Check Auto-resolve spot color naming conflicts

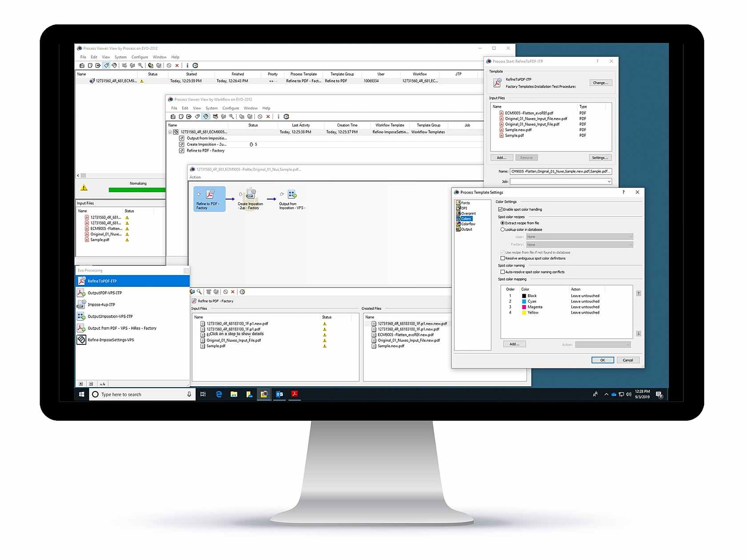[x=503, y=272]
